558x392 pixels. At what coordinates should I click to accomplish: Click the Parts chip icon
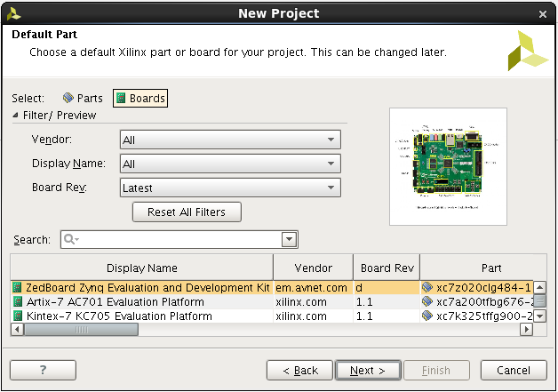[x=68, y=98]
